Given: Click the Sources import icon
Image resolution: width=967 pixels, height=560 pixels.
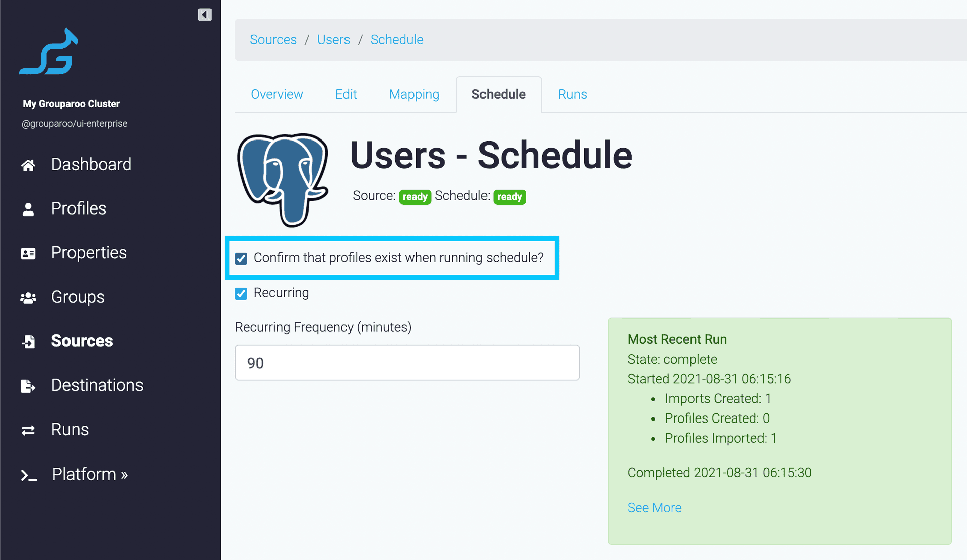Looking at the screenshot, I should pos(28,341).
